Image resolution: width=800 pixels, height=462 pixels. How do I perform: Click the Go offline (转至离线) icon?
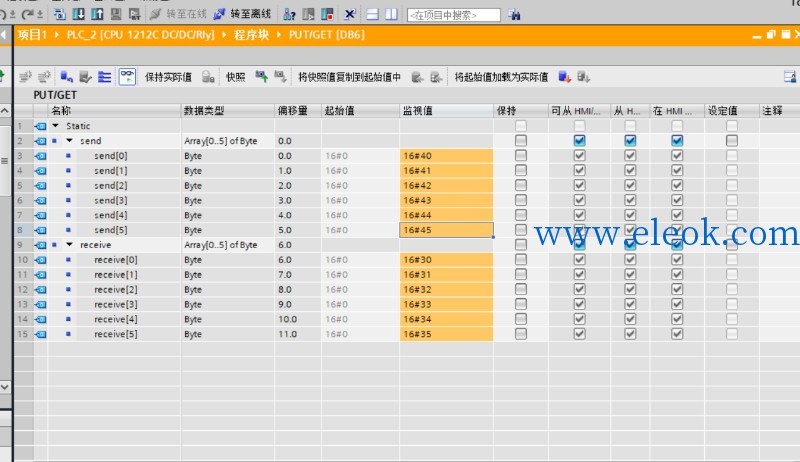click(219, 14)
